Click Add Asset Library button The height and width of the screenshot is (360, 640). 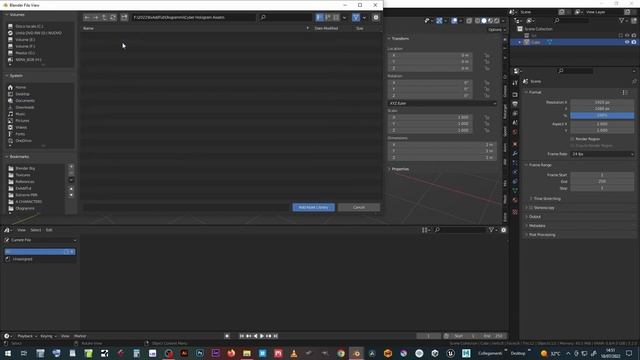click(x=313, y=207)
